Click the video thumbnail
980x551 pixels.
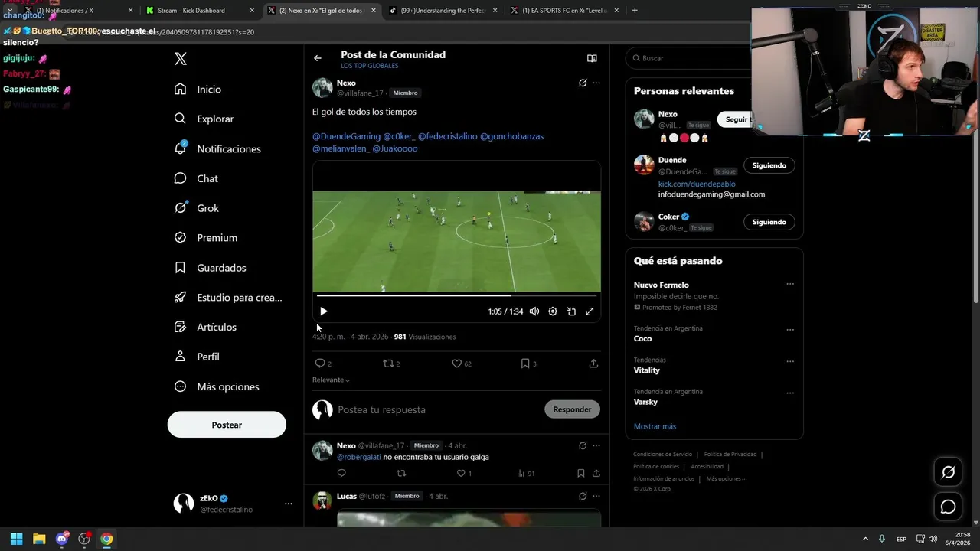pos(456,242)
